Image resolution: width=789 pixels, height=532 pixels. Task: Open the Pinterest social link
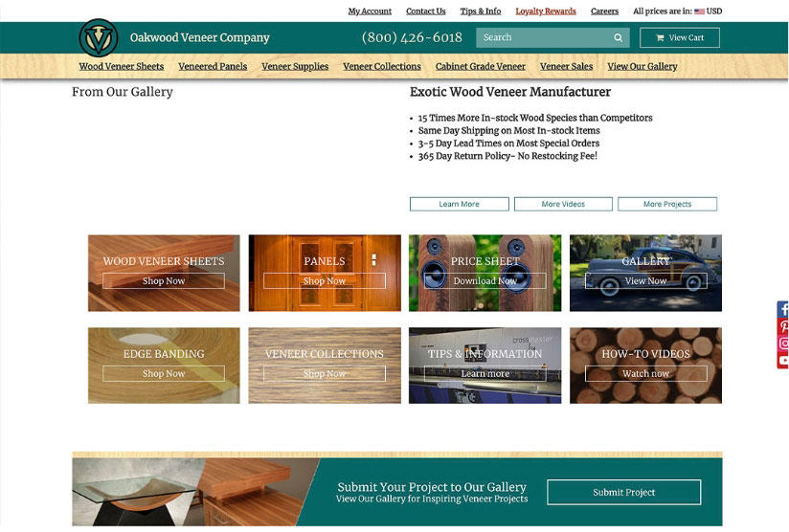tap(783, 326)
